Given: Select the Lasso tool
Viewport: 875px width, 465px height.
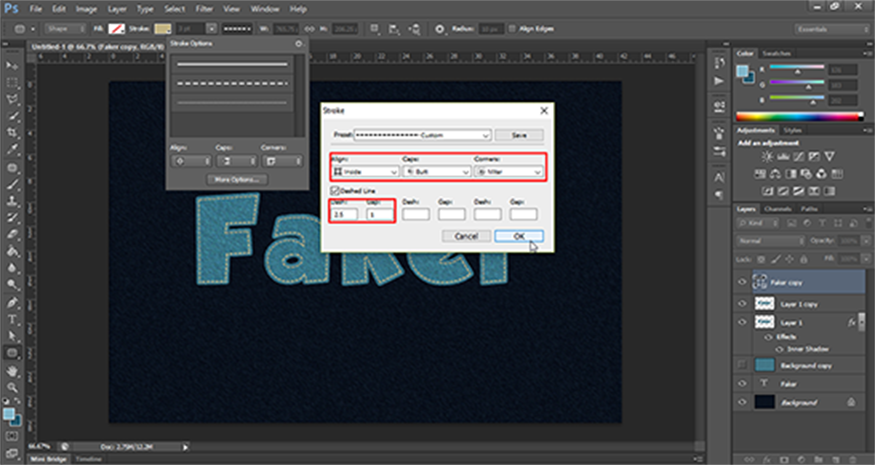Looking at the screenshot, I should 13,100.
